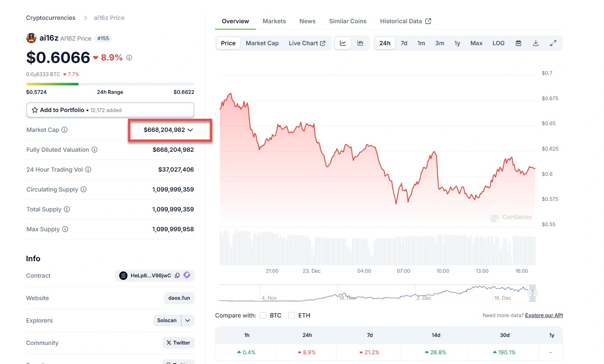Expand the Market Cap value chevron

pyautogui.click(x=190, y=130)
